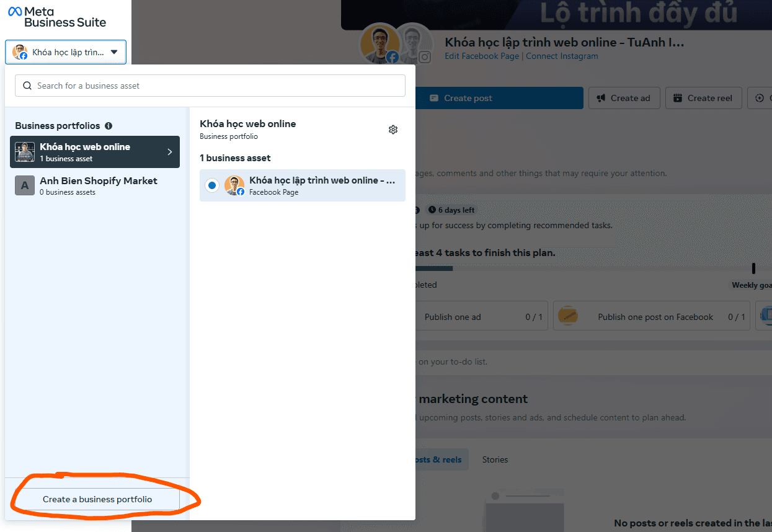Click the business asset search field
The height and width of the screenshot is (532, 772).
coord(210,85)
